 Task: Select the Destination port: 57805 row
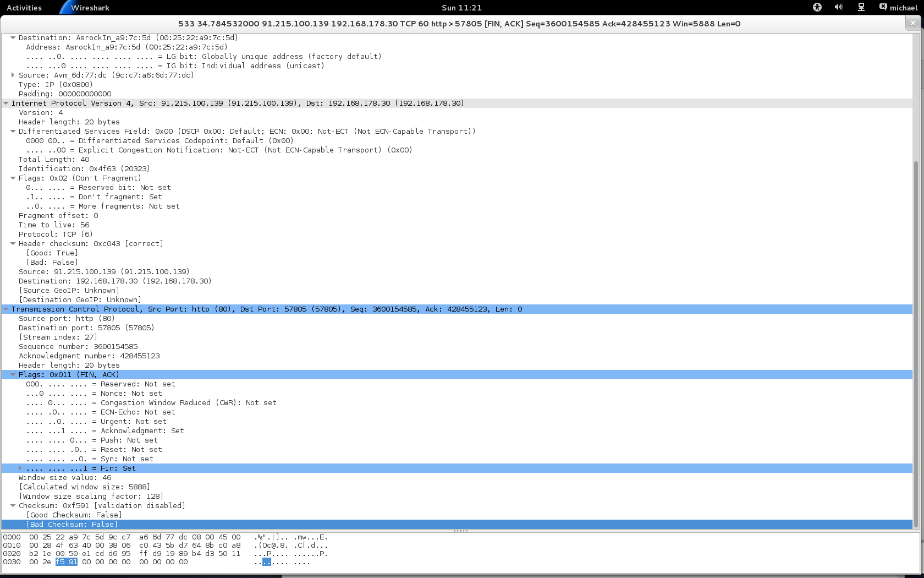click(457, 328)
